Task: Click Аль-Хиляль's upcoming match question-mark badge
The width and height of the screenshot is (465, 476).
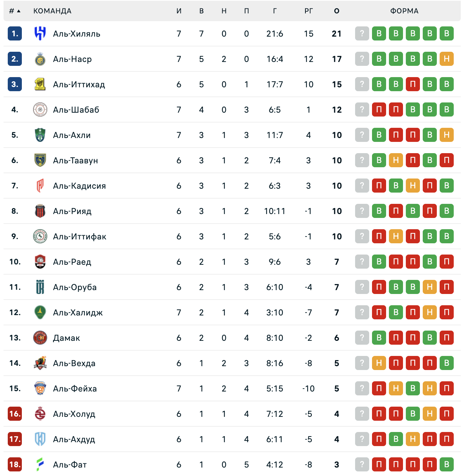Action: coord(362,33)
